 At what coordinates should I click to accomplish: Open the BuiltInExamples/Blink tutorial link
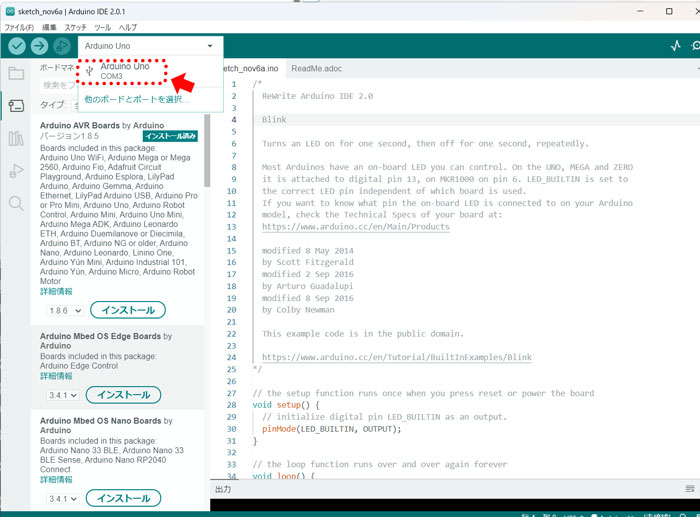pyautogui.click(x=396, y=357)
